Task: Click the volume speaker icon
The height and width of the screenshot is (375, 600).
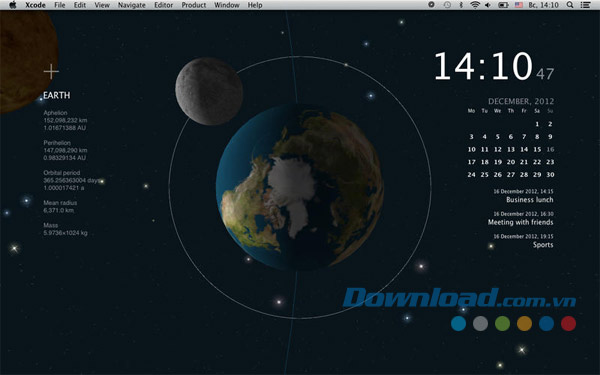Action: click(488, 5)
